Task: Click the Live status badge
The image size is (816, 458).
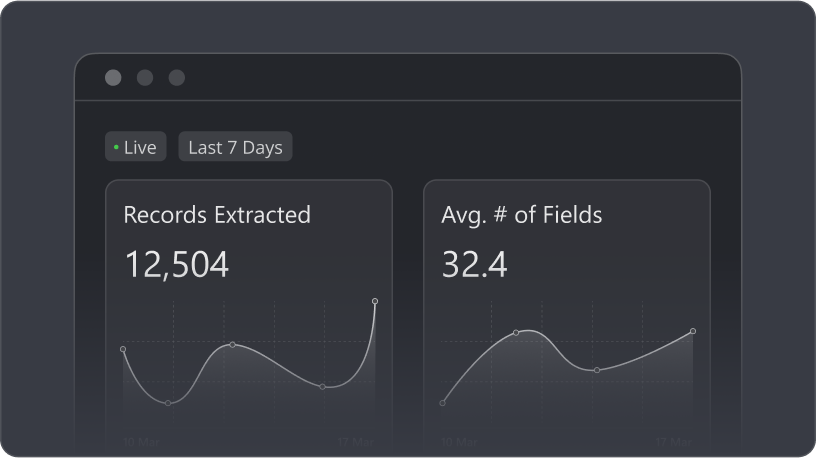Action: pos(135,147)
